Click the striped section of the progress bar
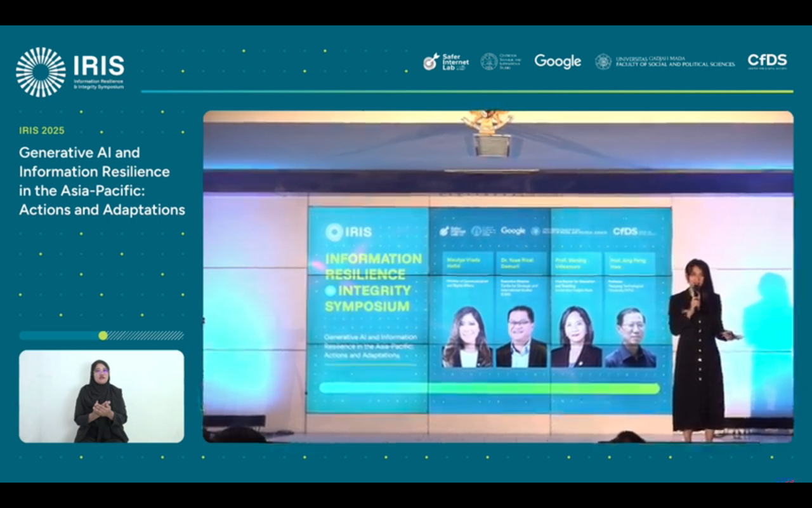Image resolution: width=812 pixels, height=508 pixels. coord(146,335)
